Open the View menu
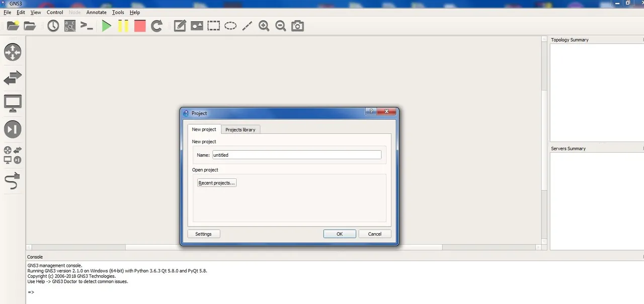This screenshot has width=644, height=304. coord(36,12)
